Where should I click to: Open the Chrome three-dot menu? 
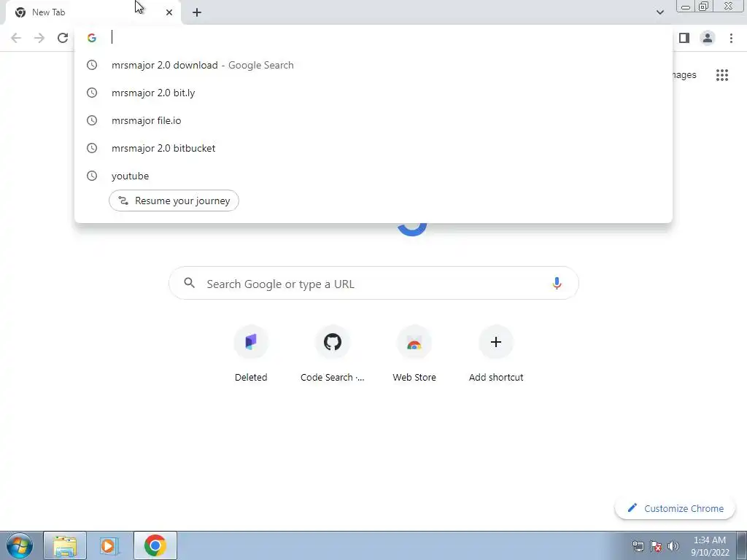[x=731, y=38]
